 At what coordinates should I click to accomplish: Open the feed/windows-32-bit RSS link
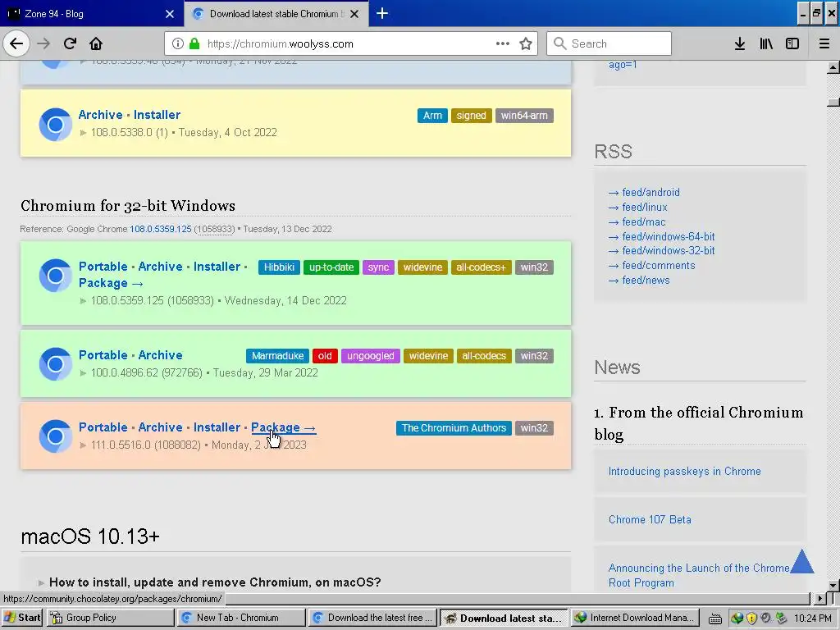point(668,251)
